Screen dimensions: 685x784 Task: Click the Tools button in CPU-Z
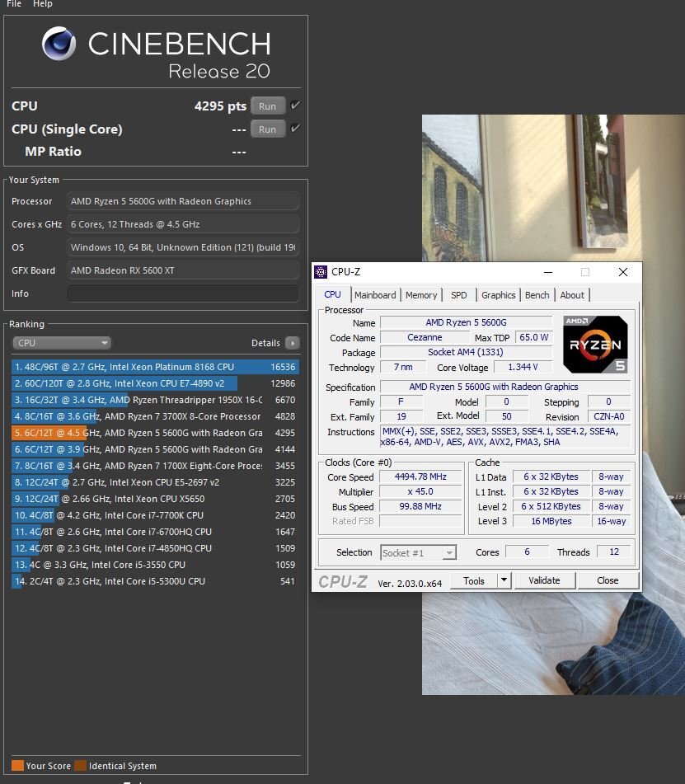click(x=473, y=580)
